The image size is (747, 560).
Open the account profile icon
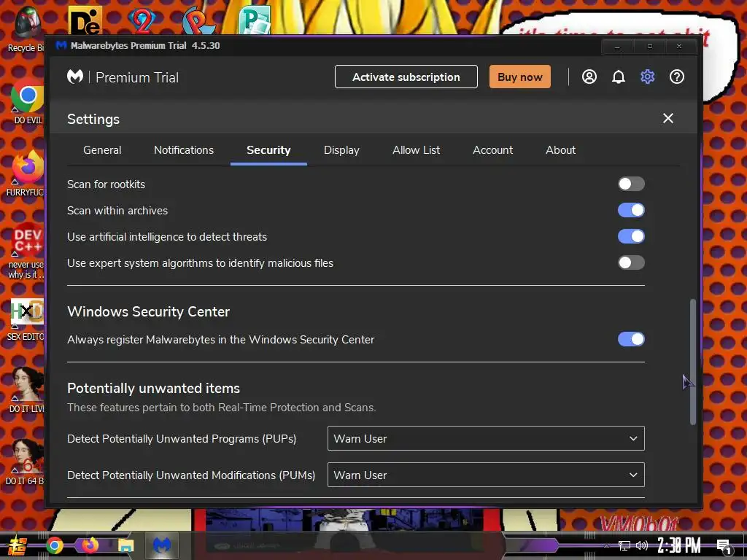click(589, 77)
